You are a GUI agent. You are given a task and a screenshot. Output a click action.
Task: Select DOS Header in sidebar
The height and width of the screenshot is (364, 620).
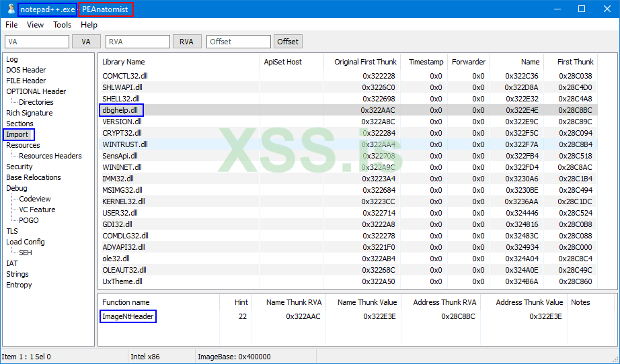[26, 70]
